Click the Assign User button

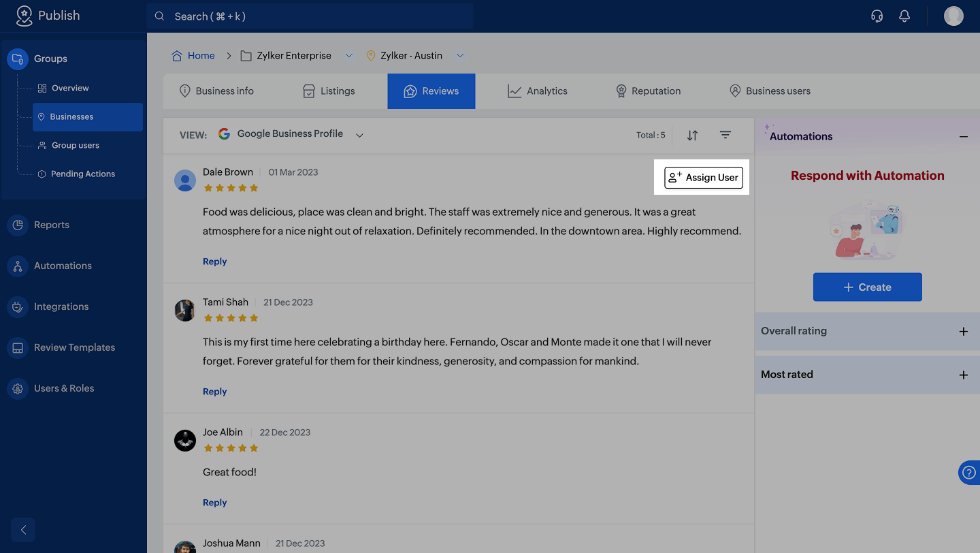click(703, 178)
